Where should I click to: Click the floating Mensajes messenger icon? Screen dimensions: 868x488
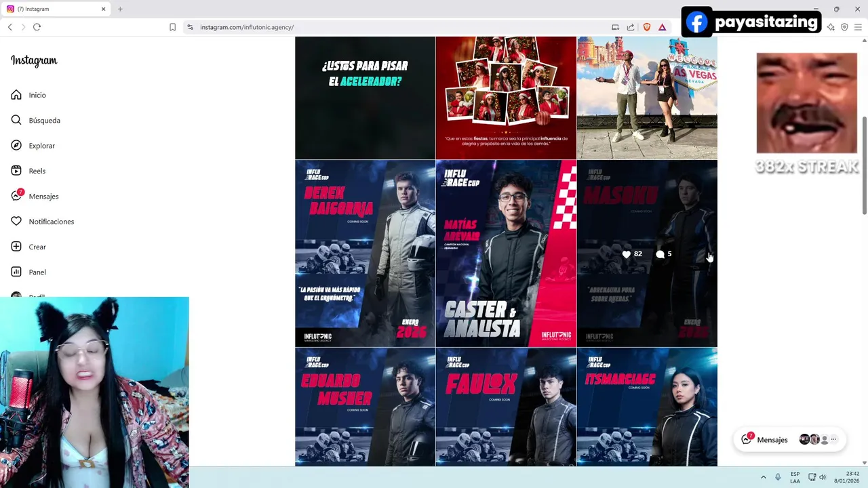point(747,439)
